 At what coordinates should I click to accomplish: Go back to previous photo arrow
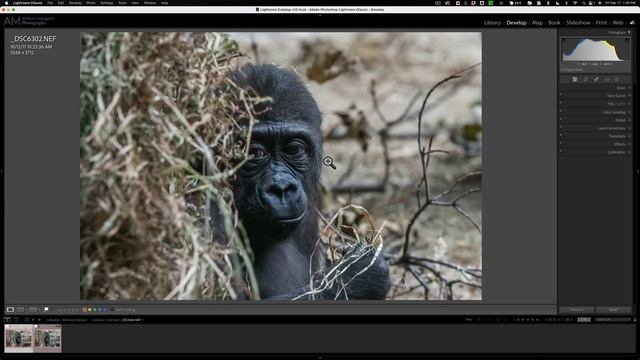pos(33,320)
